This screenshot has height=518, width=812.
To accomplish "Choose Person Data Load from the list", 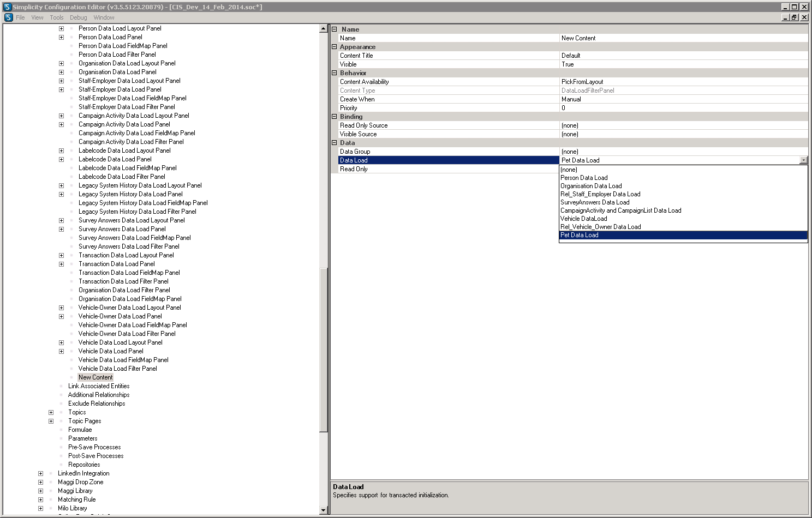I will coord(683,178).
